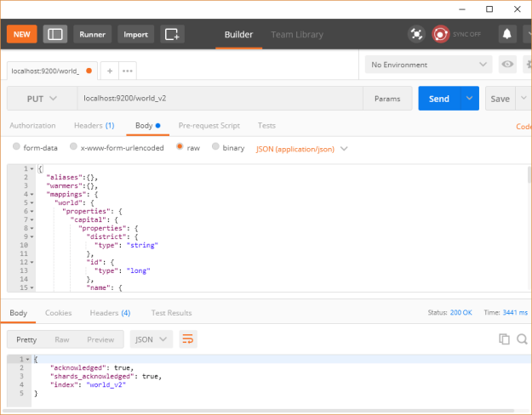
Task: Switch response view to Preview
Action: pyautogui.click(x=100, y=339)
